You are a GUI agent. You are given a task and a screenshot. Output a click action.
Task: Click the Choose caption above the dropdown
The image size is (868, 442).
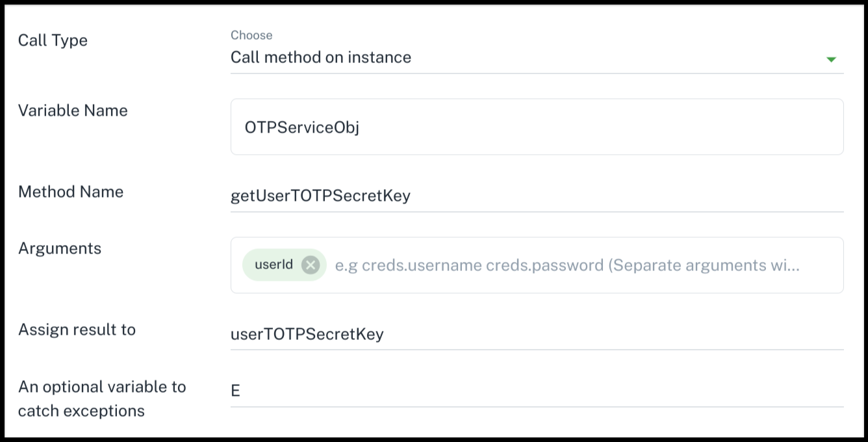click(x=251, y=35)
